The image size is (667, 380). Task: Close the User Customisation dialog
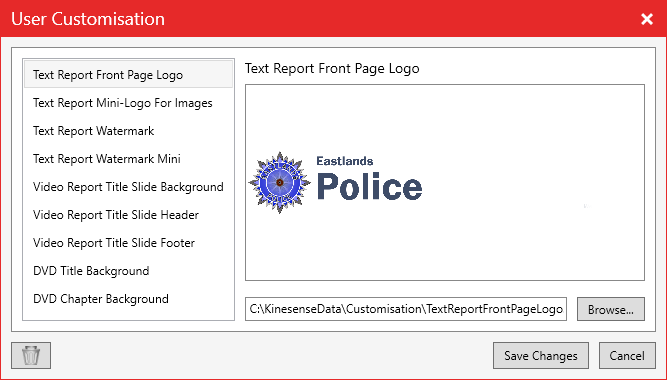tap(647, 19)
